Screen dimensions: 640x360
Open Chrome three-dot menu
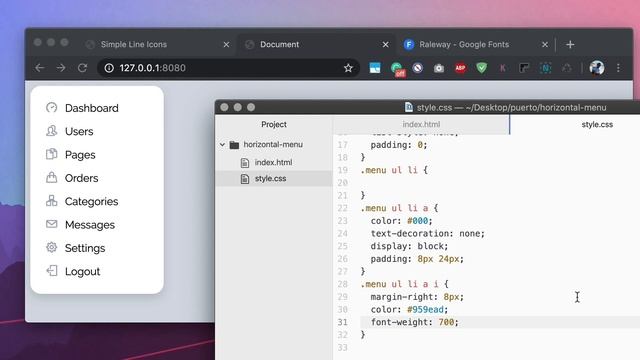[618, 68]
